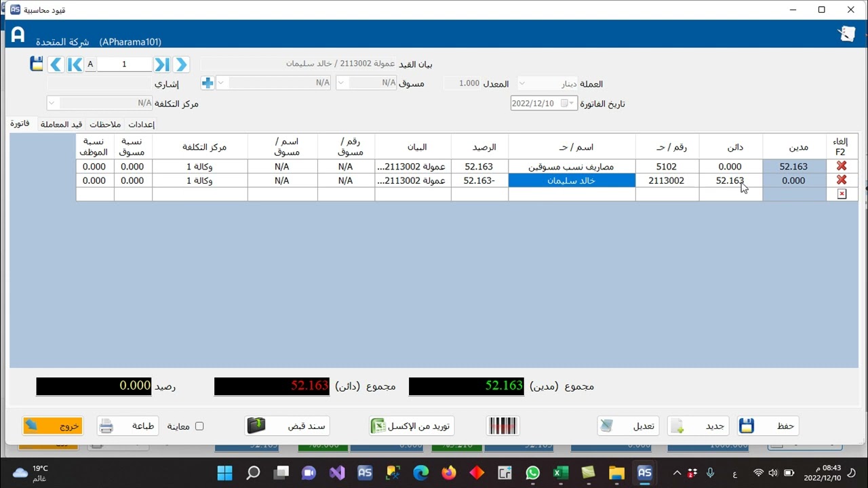
Task: Delete the 5102 row with its red X
Action: coord(842,166)
